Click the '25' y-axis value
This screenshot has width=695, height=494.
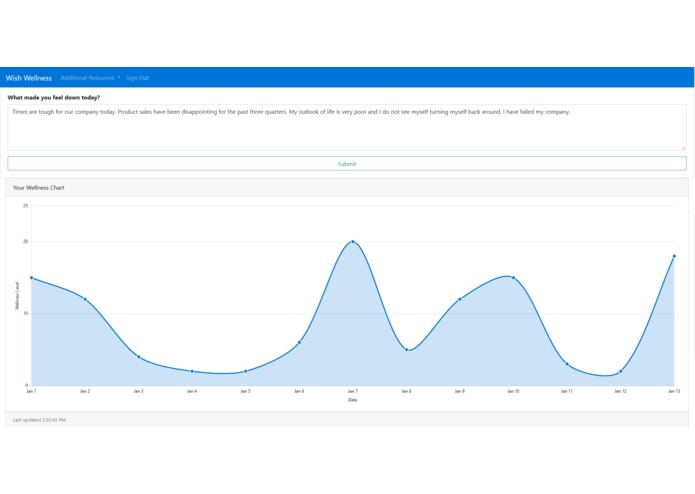point(25,206)
